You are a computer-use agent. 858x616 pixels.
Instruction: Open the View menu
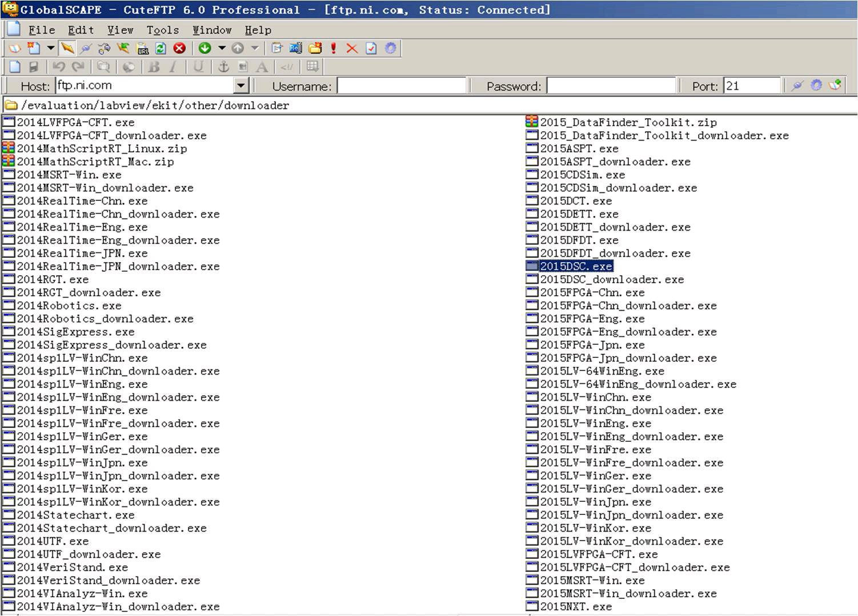(x=120, y=30)
